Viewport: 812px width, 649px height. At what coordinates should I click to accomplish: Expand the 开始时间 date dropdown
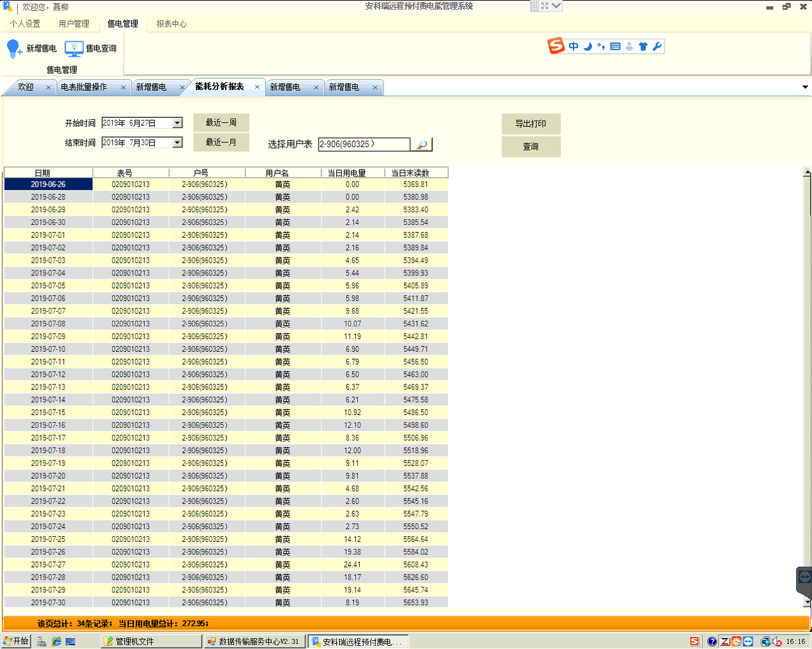(x=178, y=123)
